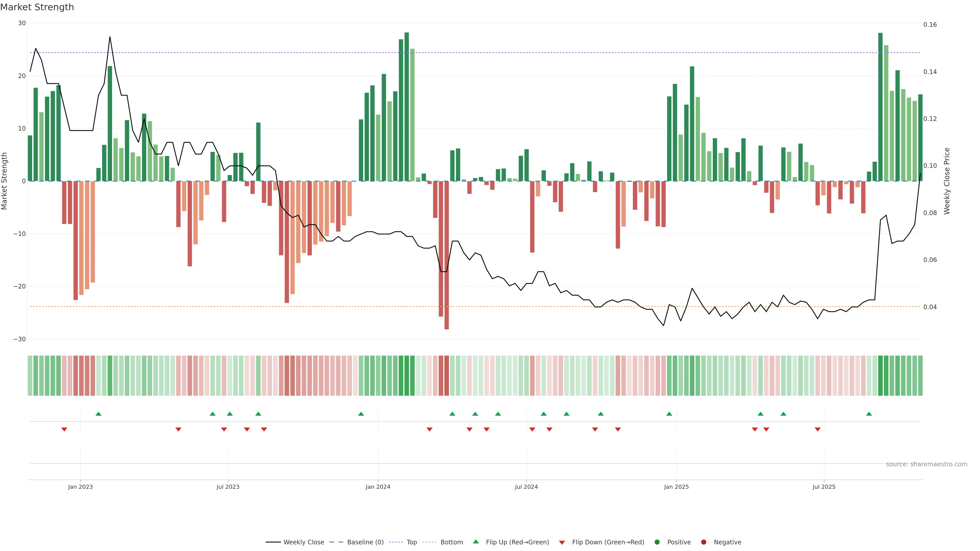Screen dimensions: 980x551
Task: Click the last red flip-down triangle marker
Action: click(817, 429)
